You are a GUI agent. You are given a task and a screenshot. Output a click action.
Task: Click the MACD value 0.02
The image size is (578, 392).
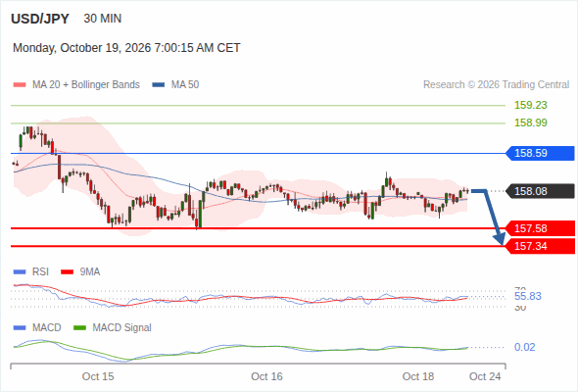(525, 347)
